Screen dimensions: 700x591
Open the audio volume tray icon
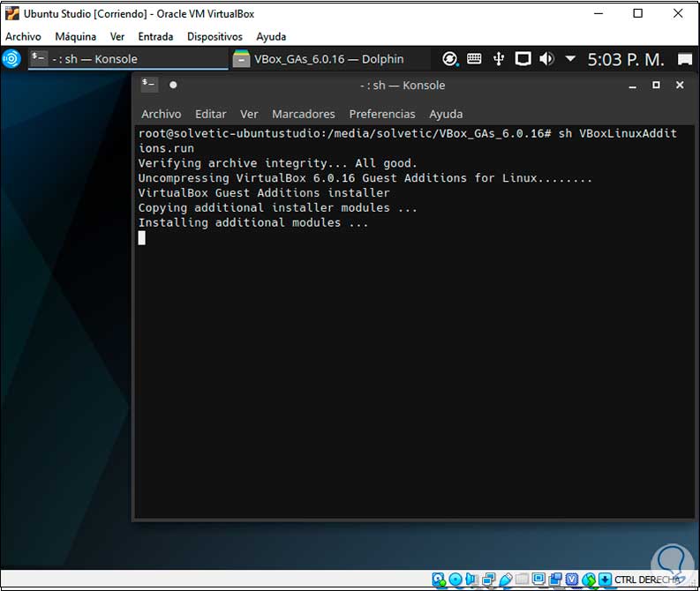pos(547,59)
